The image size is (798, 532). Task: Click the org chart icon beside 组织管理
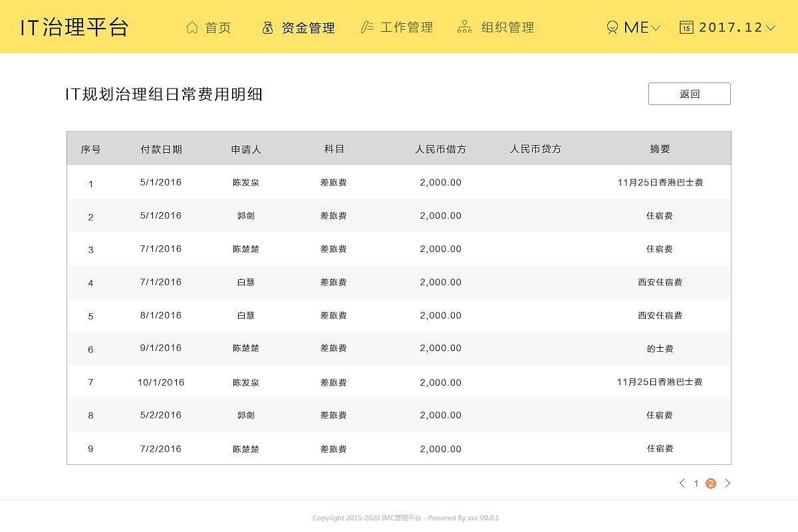(465, 27)
